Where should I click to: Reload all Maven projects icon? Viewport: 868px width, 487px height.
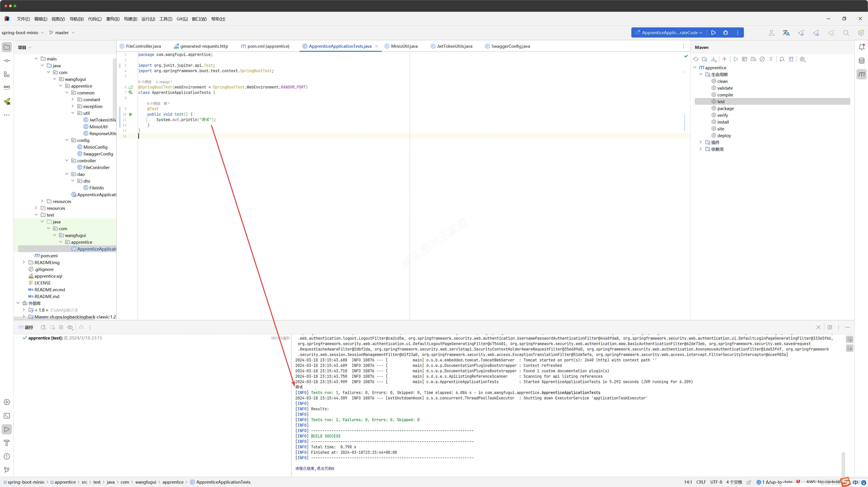696,59
